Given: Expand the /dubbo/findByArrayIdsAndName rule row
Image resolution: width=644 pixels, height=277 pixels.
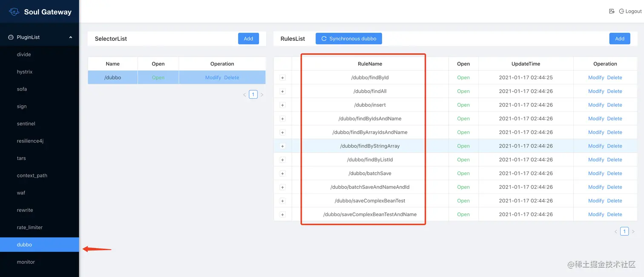Looking at the screenshot, I should point(282,132).
